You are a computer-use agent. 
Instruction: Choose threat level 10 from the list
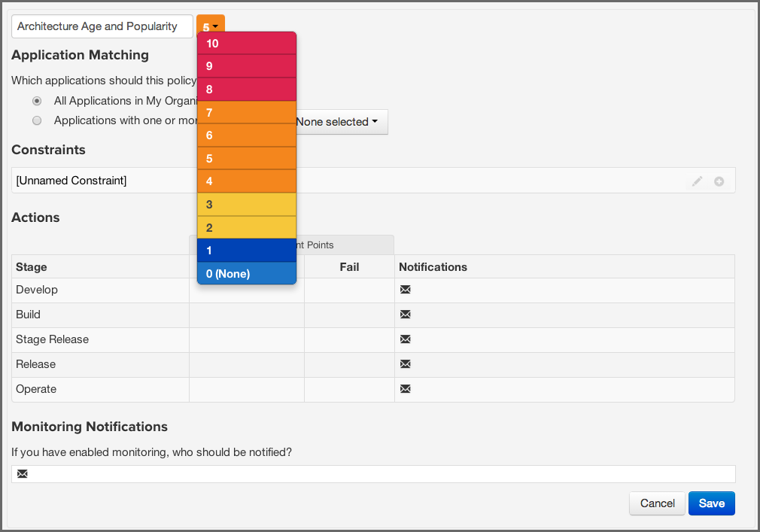pos(247,43)
